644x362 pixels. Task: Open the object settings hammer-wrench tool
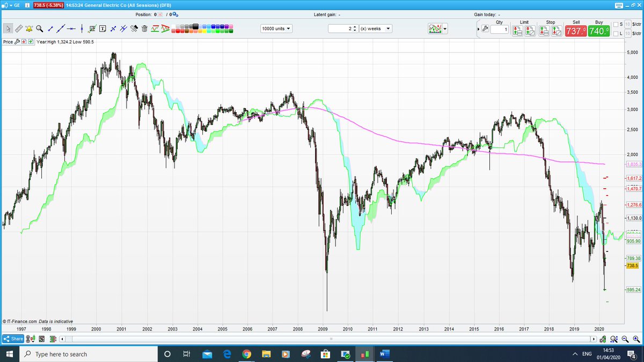tap(134, 28)
